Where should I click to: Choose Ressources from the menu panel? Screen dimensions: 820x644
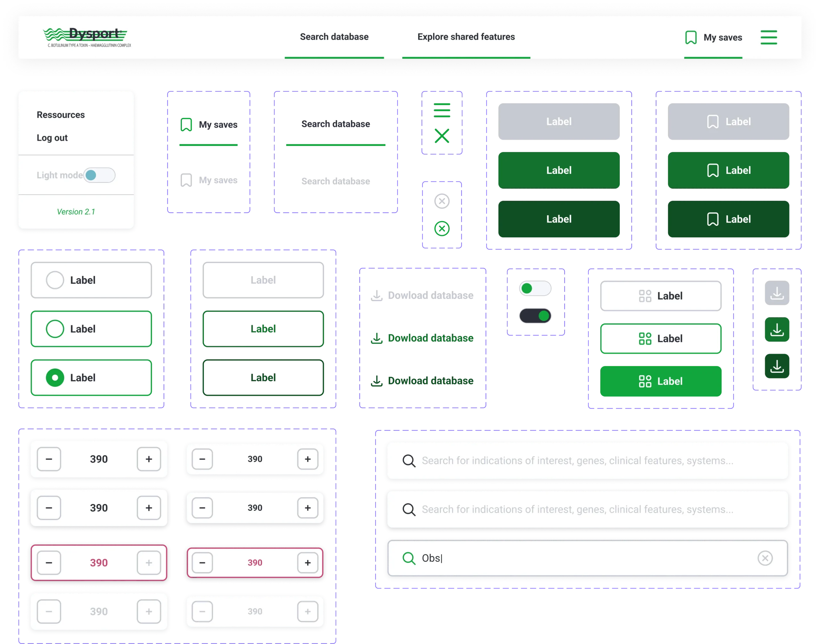point(61,115)
